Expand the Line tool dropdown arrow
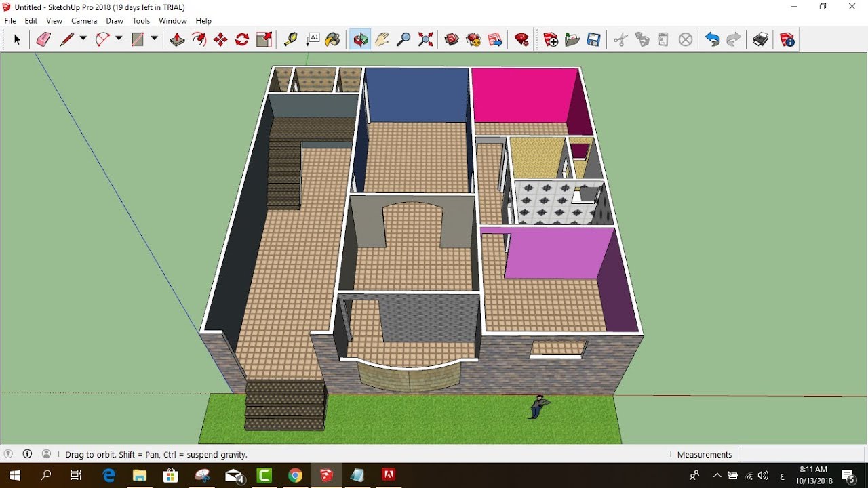 coord(83,39)
